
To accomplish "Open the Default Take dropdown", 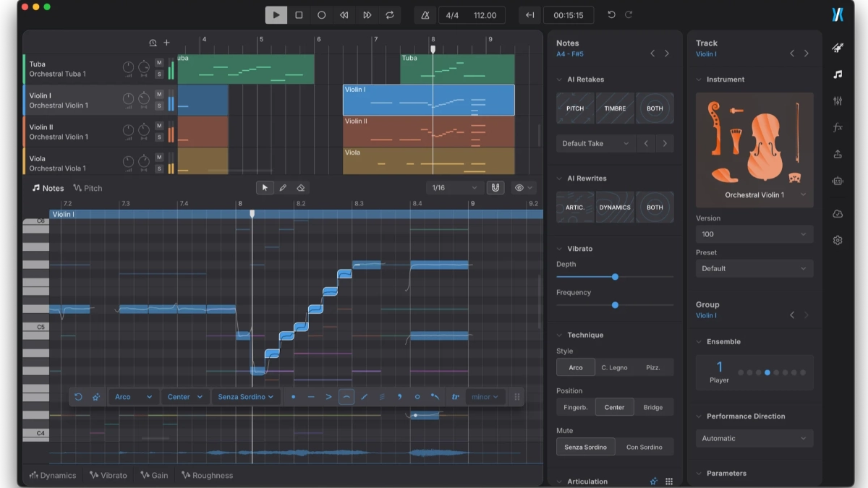I will click(x=596, y=143).
